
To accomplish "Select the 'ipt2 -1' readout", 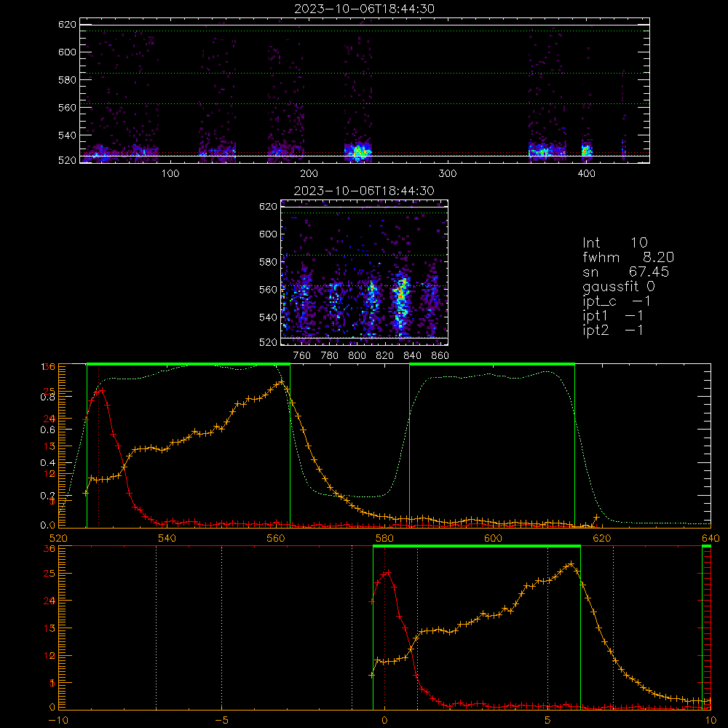I will point(613,330).
